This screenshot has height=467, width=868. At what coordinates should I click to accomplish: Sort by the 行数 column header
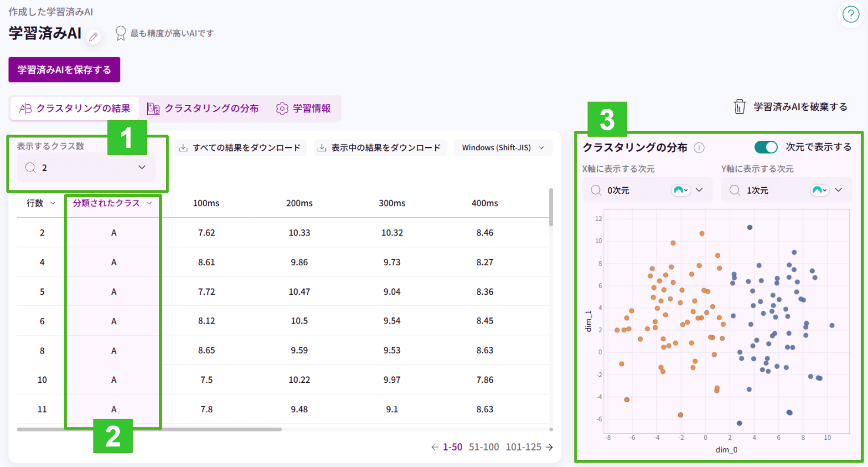click(x=41, y=203)
